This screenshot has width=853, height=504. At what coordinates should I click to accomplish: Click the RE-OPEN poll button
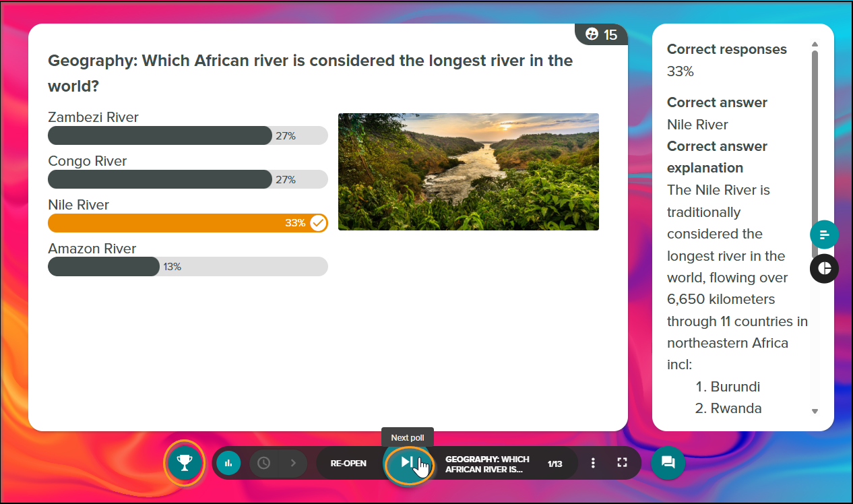tap(348, 464)
